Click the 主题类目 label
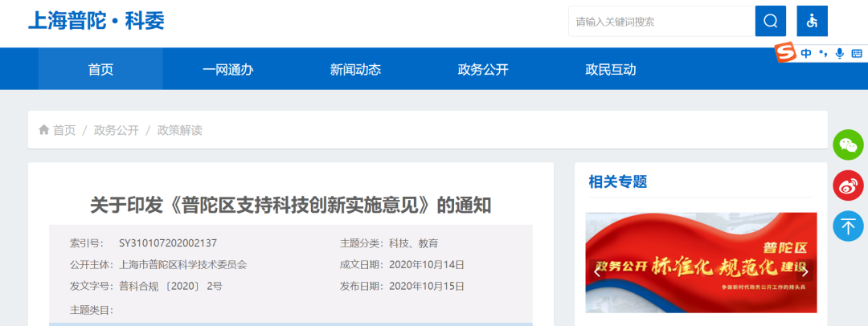 (x=92, y=310)
